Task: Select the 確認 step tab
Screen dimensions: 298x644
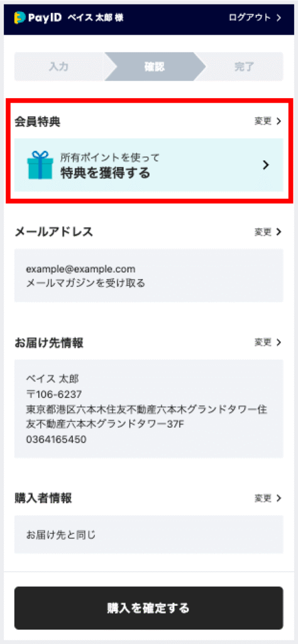Action: pyautogui.click(x=155, y=67)
